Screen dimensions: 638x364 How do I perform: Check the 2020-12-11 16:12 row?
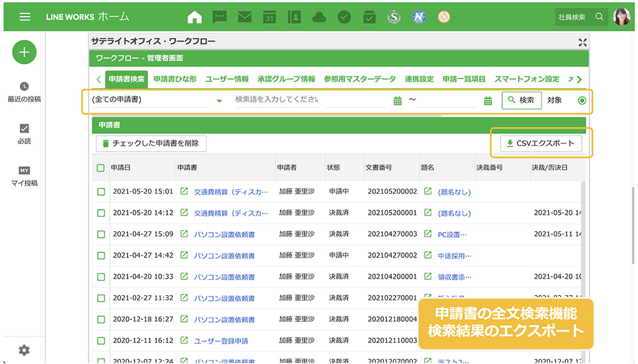pyautogui.click(x=101, y=341)
